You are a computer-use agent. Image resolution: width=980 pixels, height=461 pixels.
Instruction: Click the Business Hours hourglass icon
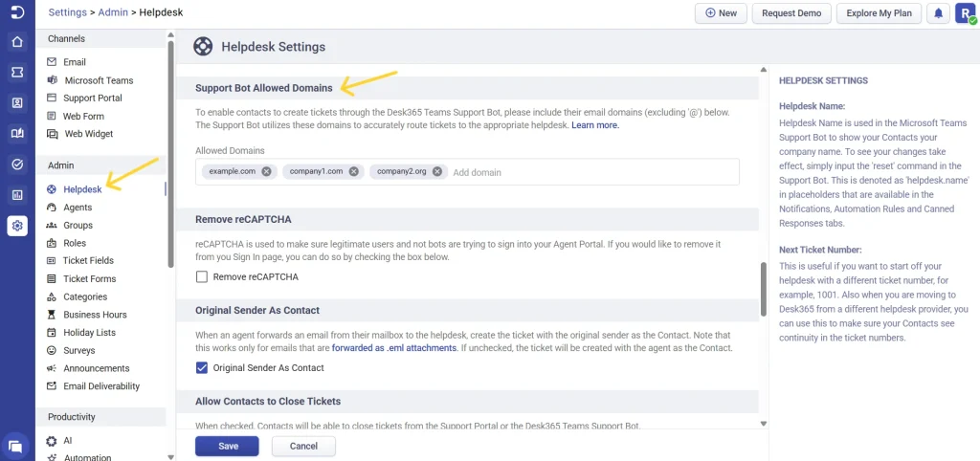point(52,315)
